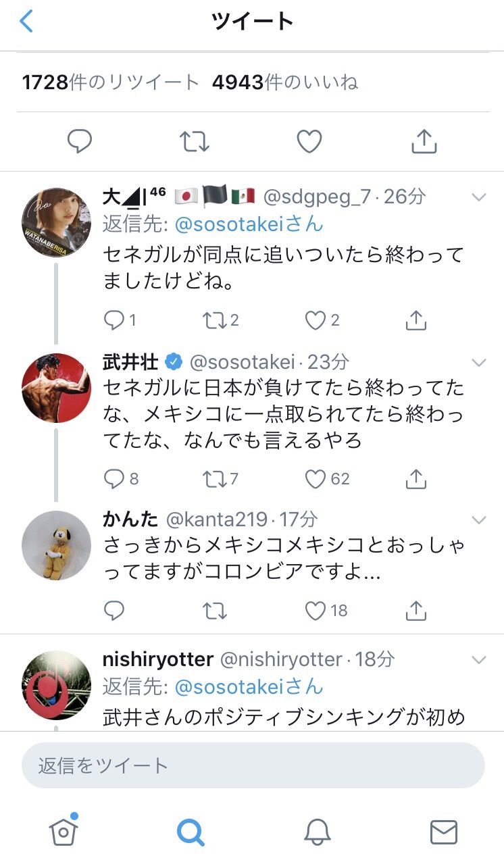Tap the back arrow at top left

26,22
